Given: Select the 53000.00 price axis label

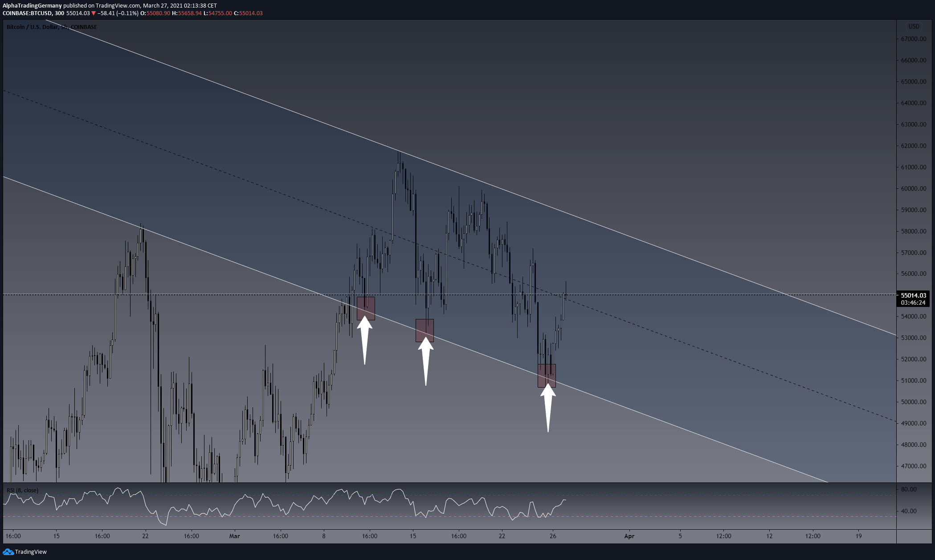Looking at the screenshot, I should [914, 338].
